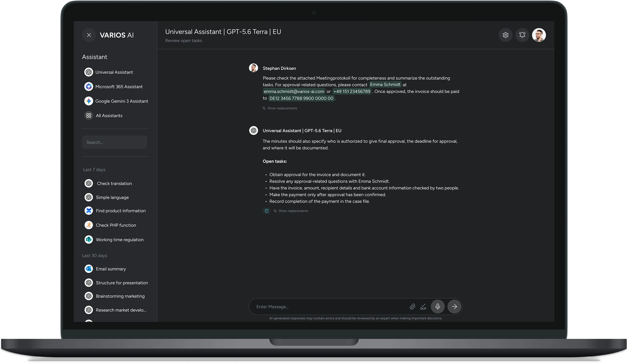The width and height of the screenshot is (628, 364).
Task: Click the shield icon under the assistant reply
Action: click(267, 211)
